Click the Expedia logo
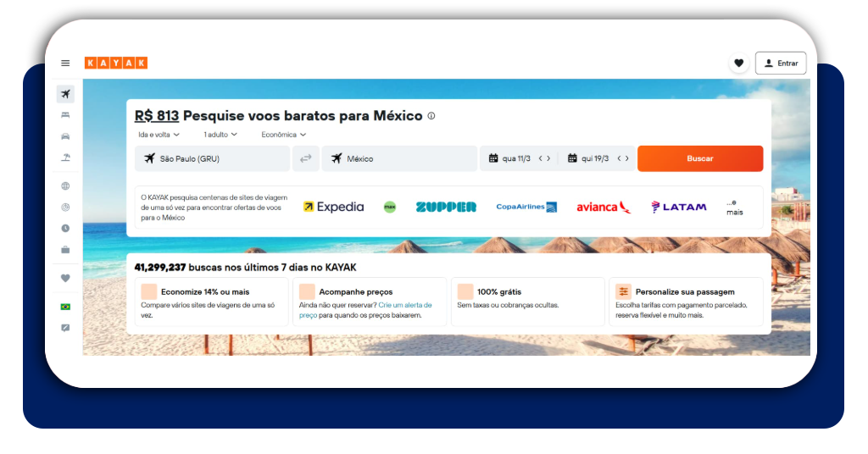This screenshot has width=868, height=454. pos(333,207)
